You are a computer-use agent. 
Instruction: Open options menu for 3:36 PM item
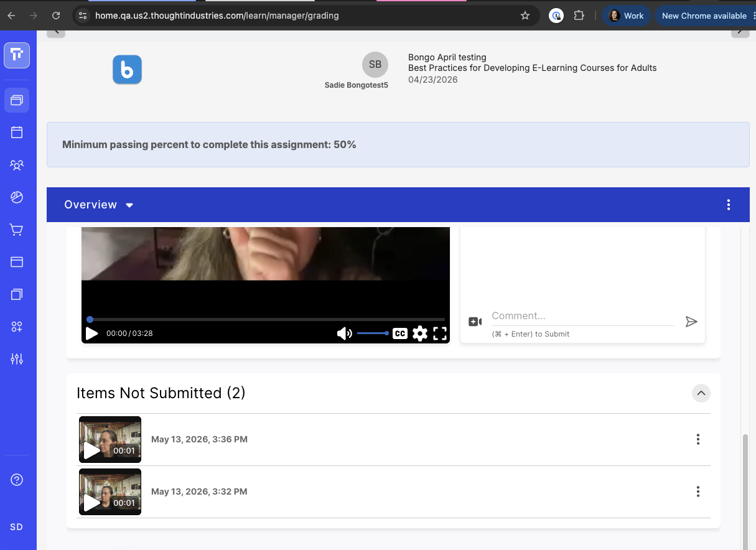(x=698, y=439)
